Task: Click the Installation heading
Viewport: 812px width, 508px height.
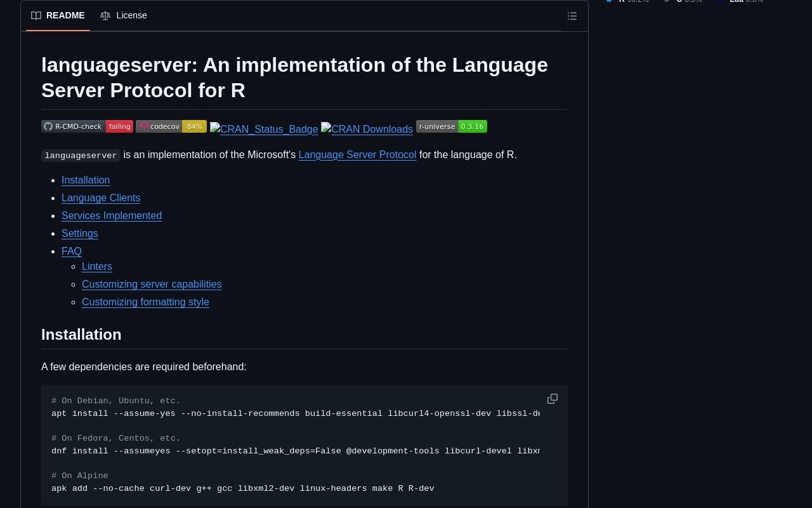Action: (81, 334)
